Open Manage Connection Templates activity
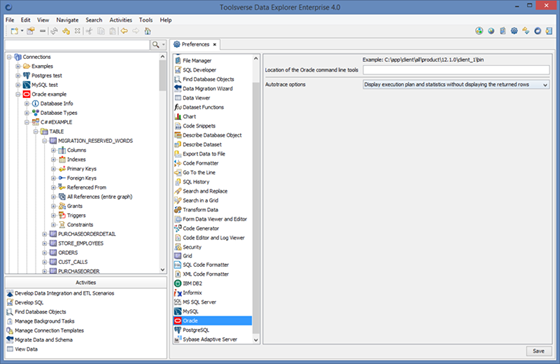This screenshot has width=560, height=364. pyautogui.click(x=49, y=330)
